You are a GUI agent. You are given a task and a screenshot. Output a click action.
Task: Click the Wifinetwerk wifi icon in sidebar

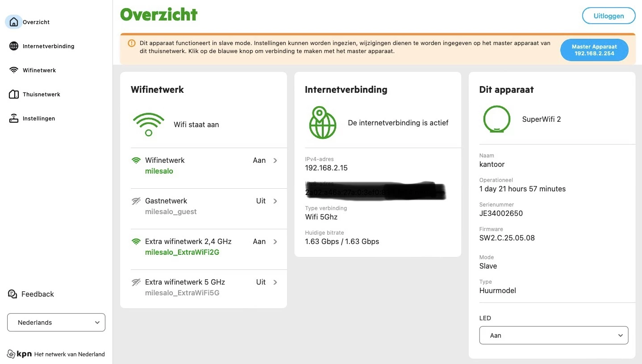pos(14,70)
